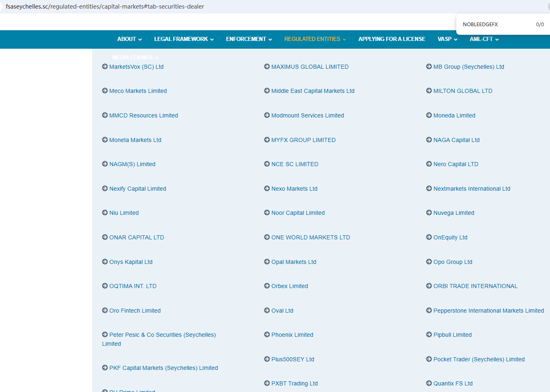Click the arrow icon beside Pocket Trader (Seychelles) Limited
This screenshot has height=392, width=550.
[x=429, y=359]
